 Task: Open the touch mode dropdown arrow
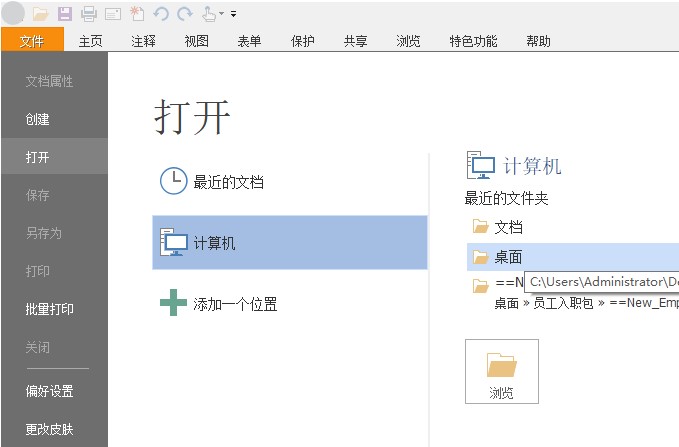(221, 13)
